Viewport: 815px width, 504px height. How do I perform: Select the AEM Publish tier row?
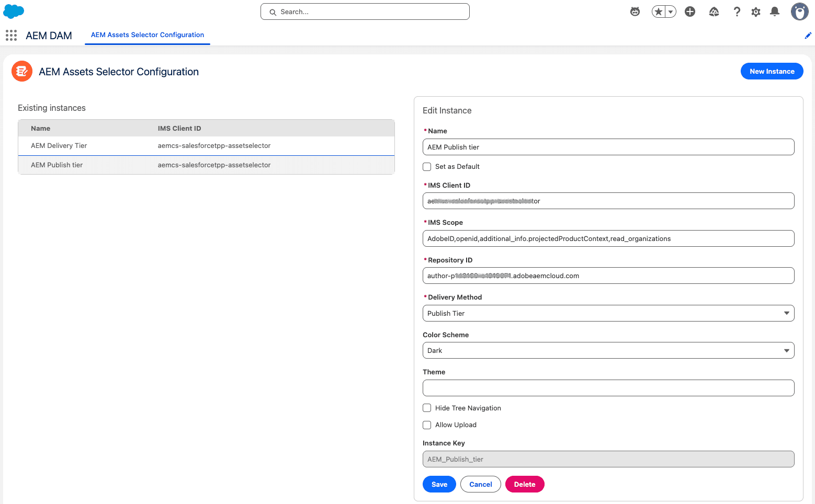coord(206,165)
